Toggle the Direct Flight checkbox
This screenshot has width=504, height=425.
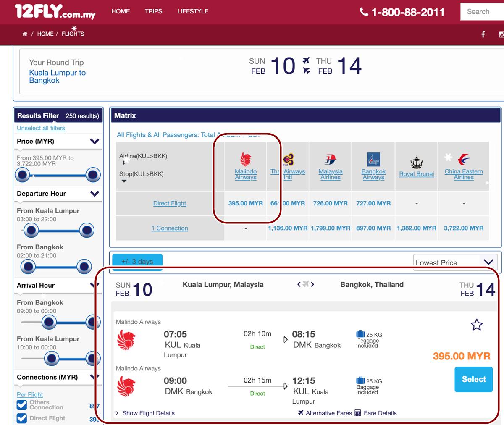tap(22, 418)
